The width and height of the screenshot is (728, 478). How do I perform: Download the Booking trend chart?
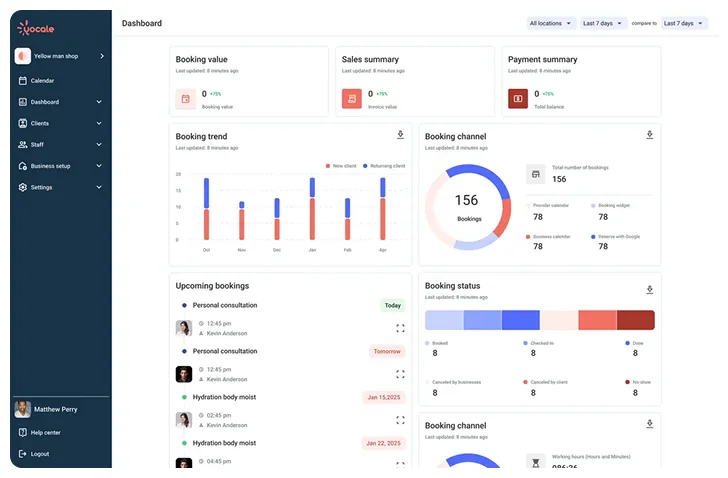pos(401,135)
